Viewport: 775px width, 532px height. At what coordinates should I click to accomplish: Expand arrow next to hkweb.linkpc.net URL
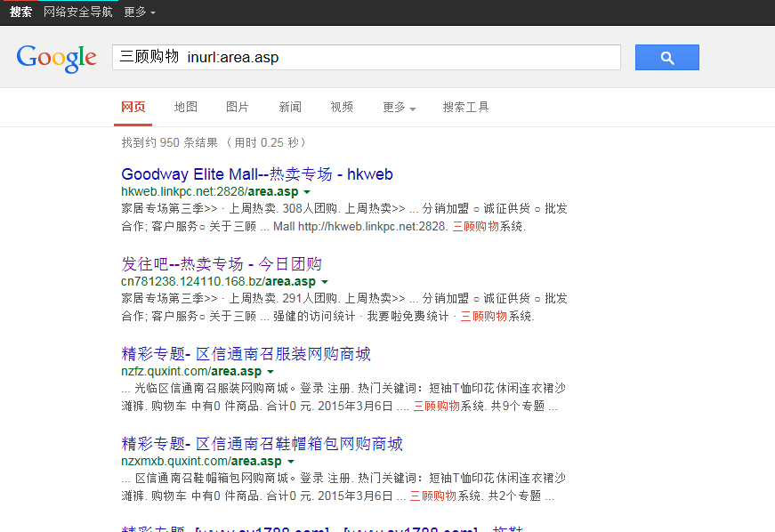pyautogui.click(x=307, y=192)
